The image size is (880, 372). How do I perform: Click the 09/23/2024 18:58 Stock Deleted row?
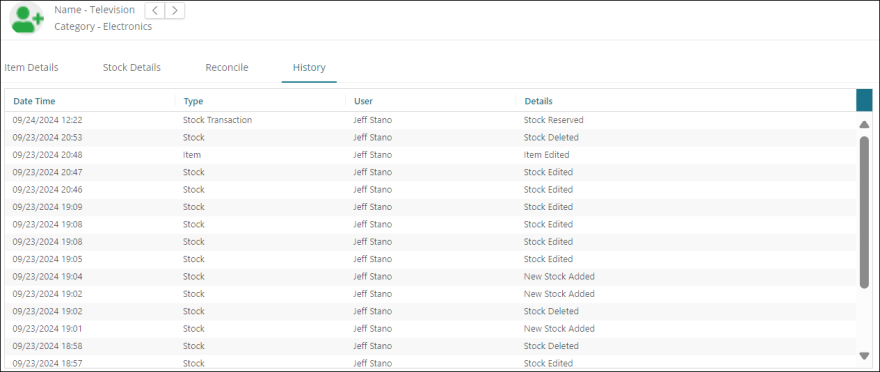pos(430,346)
